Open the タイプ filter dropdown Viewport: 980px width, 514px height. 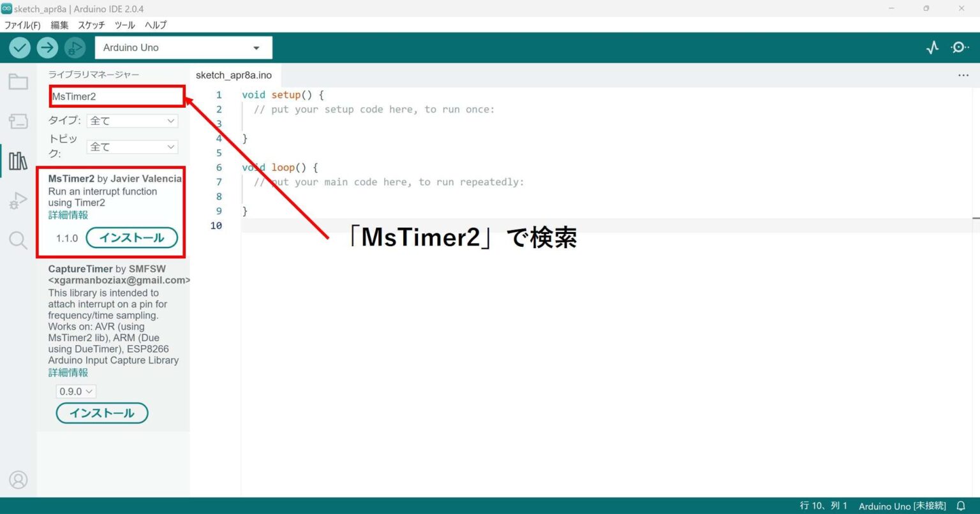point(132,121)
